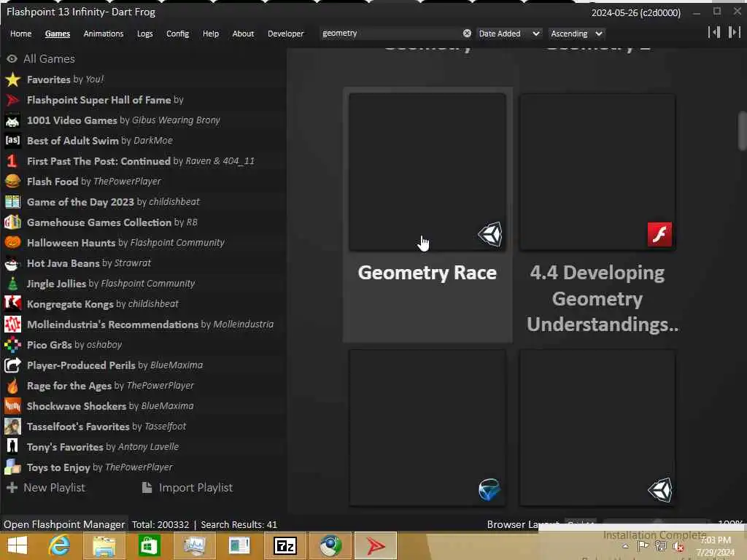Image resolution: width=747 pixels, height=560 pixels.
Task: Click the Best of Adult Swim [as] icon
Action: [x=12, y=141]
